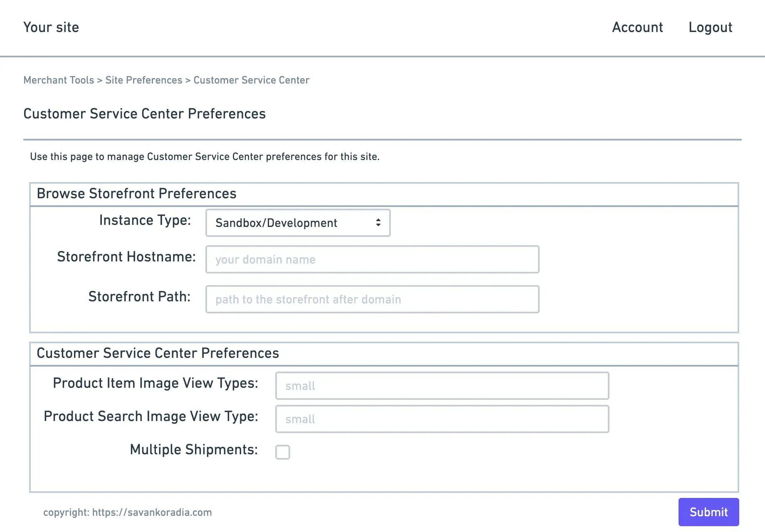Screen dimensions: 765x532
Task: Click the Product Search Image View Type field
Action: click(x=442, y=419)
